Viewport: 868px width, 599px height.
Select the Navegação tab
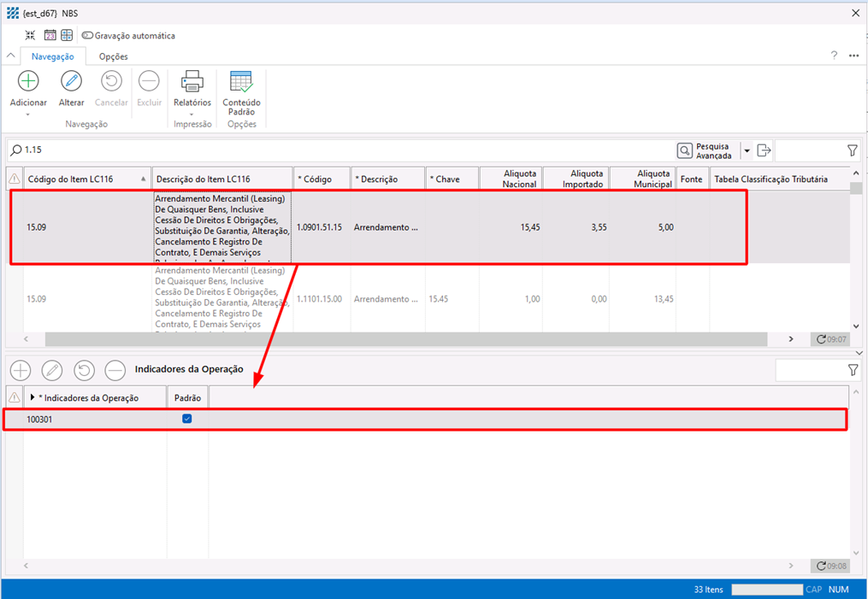pyautogui.click(x=53, y=56)
